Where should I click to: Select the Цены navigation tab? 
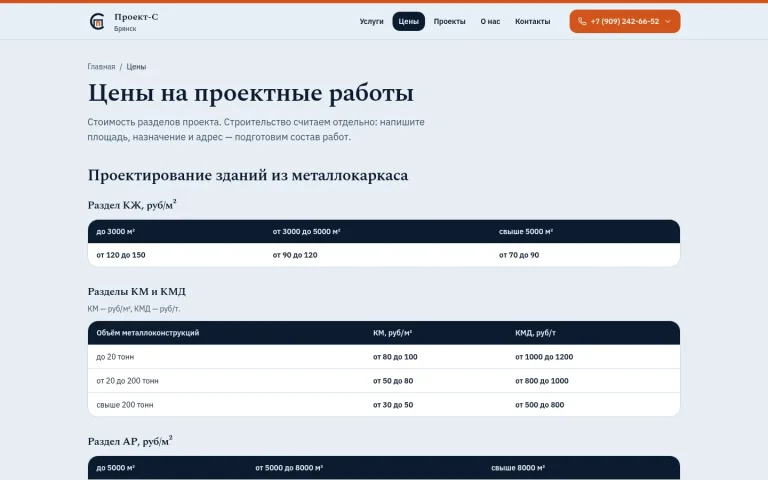click(x=408, y=22)
